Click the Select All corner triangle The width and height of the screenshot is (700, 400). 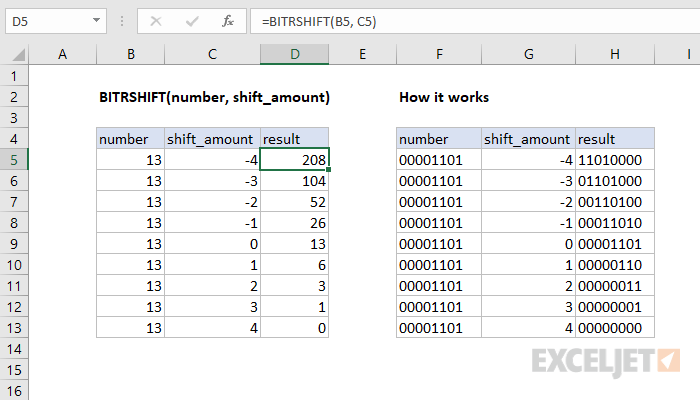[x=18, y=55]
